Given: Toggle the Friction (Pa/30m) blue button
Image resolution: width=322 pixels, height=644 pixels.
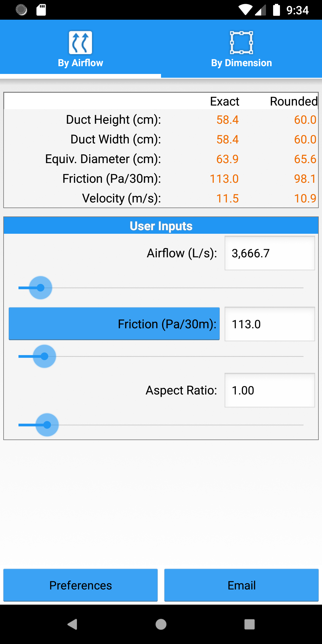Looking at the screenshot, I should (x=114, y=324).
